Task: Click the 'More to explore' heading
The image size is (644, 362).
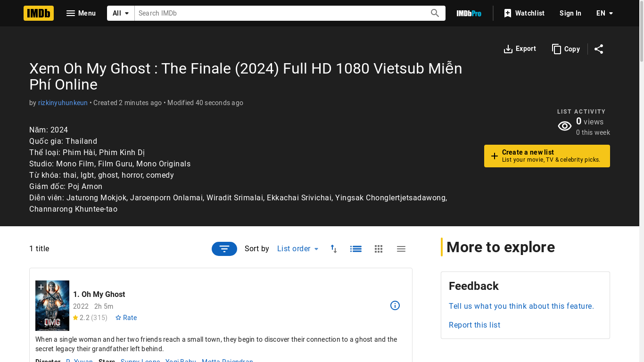Action: click(501, 247)
